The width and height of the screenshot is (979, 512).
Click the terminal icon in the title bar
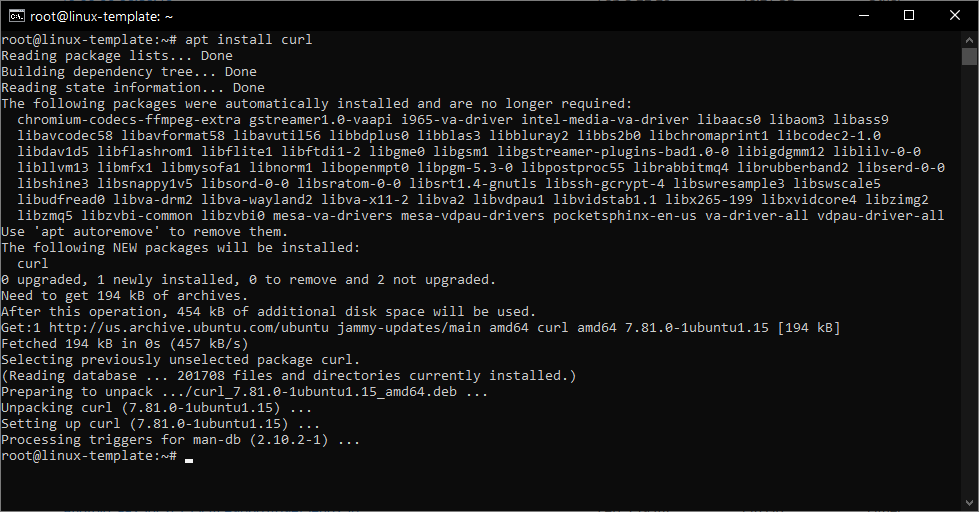click(15, 15)
